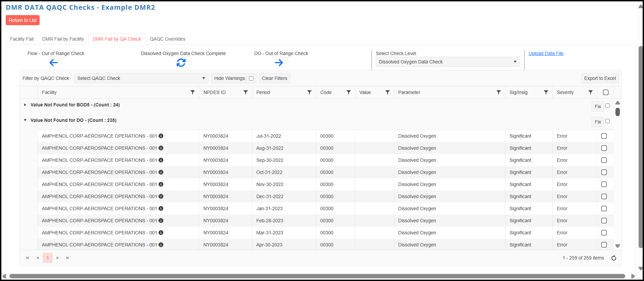The height and width of the screenshot is (281, 644).
Task: Go to last page of grid
Action: [68, 258]
